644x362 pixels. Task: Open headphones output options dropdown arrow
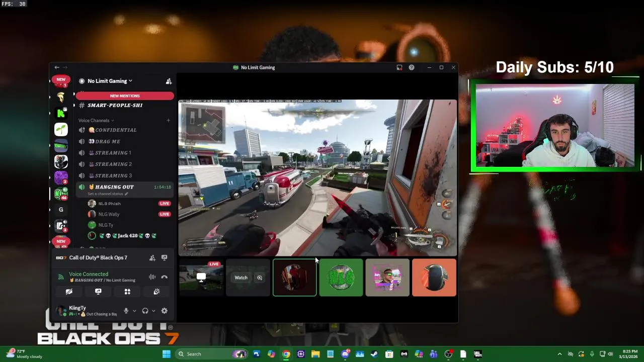[x=153, y=311]
